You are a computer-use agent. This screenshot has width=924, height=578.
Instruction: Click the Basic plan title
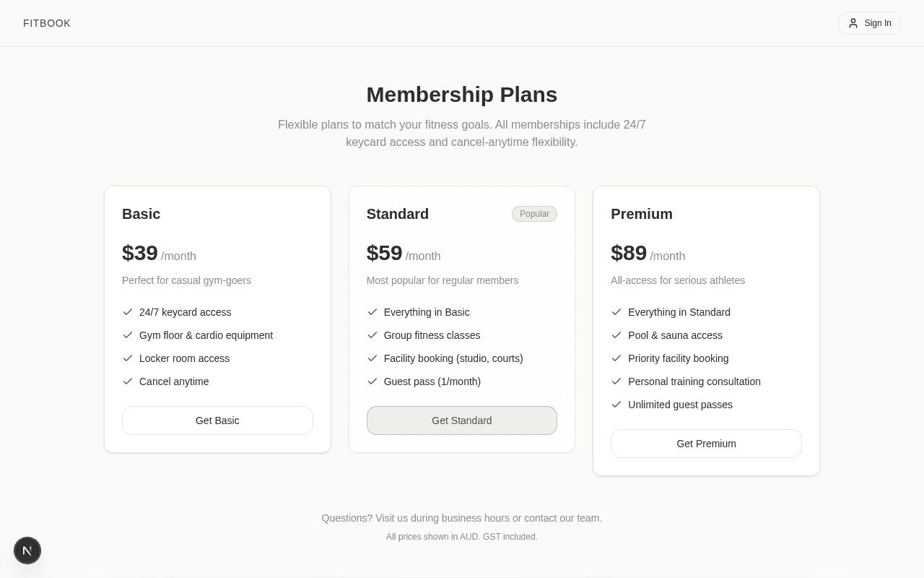[x=141, y=214]
